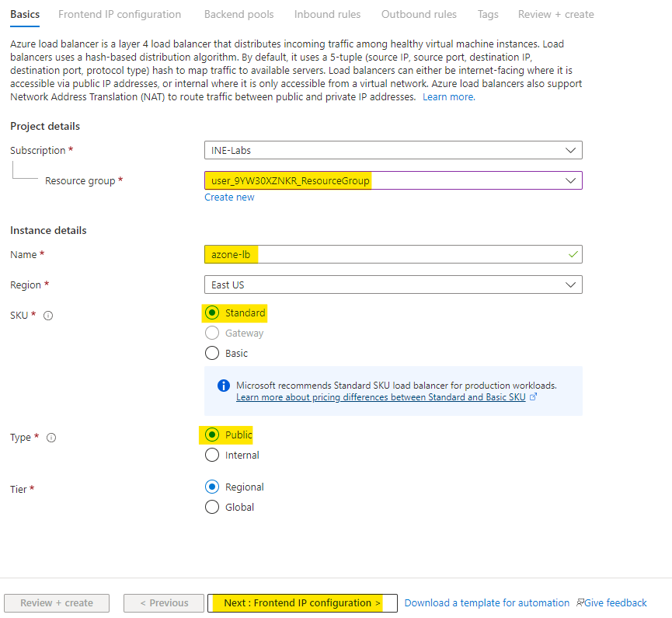Click the Create new resource group link
Image resolution: width=672 pixels, height=618 pixels.
pyautogui.click(x=229, y=197)
